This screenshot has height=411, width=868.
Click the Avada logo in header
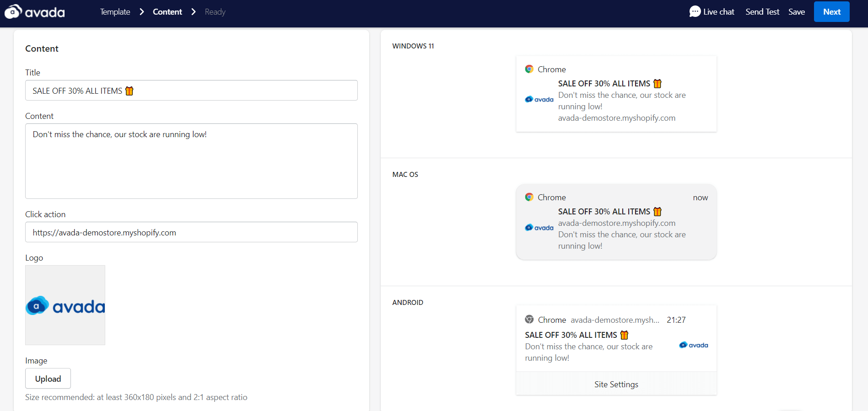tap(35, 12)
